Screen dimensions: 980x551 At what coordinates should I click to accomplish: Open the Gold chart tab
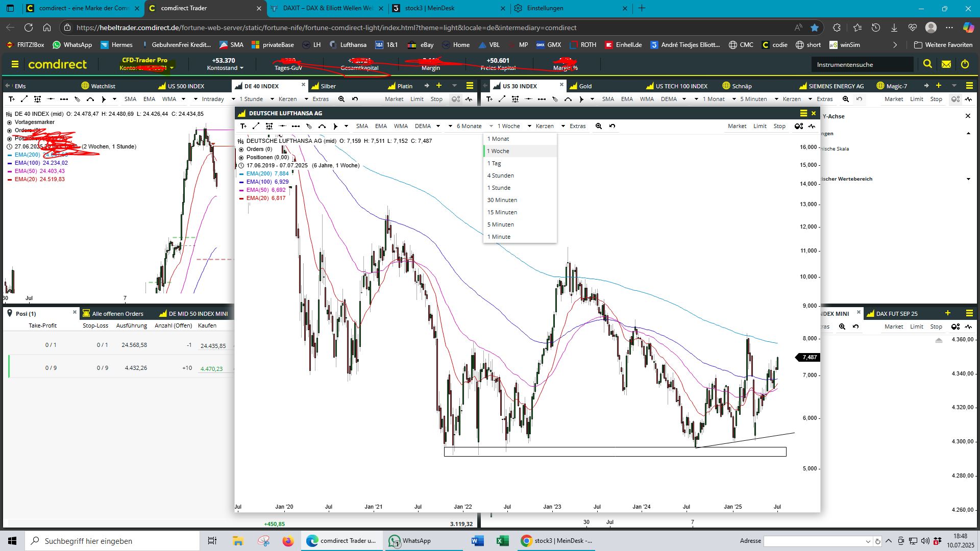click(585, 86)
